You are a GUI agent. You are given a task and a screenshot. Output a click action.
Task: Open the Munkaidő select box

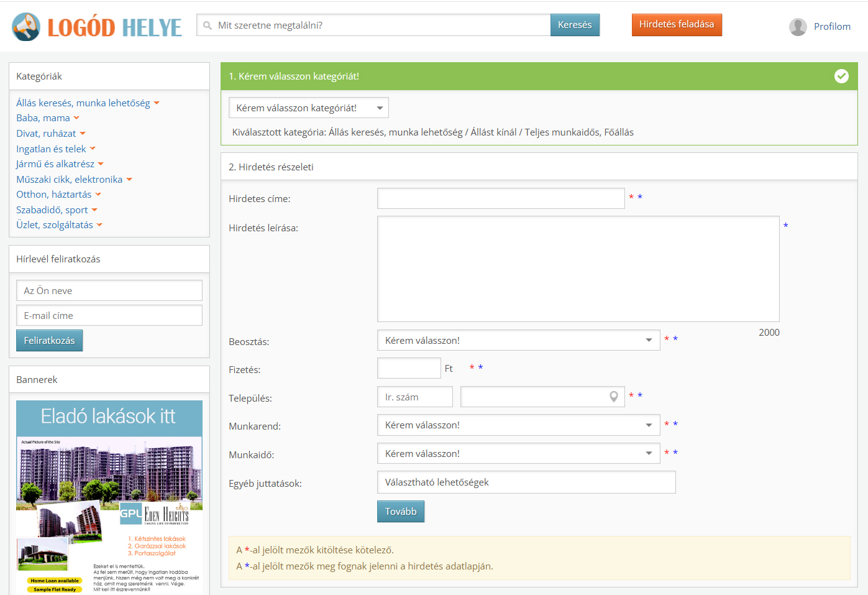[x=518, y=454]
